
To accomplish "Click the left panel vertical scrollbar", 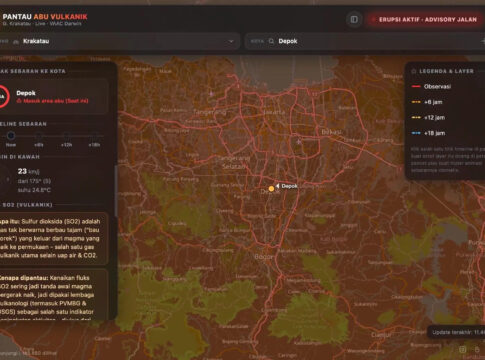I will [x=116, y=191].
